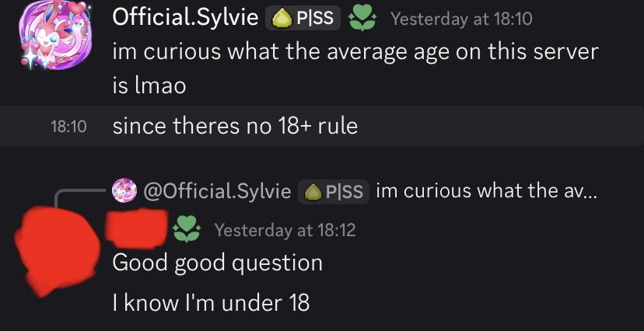This screenshot has height=331, width=644.
Task: Open the Official.Sylvie username in message header
Action: pos(184,19)
